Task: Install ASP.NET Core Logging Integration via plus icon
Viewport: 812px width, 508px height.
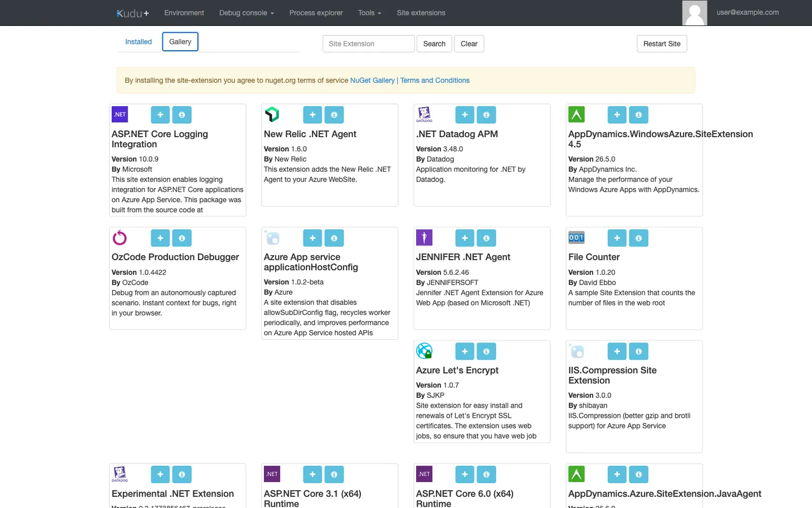Action: [160, 115]
